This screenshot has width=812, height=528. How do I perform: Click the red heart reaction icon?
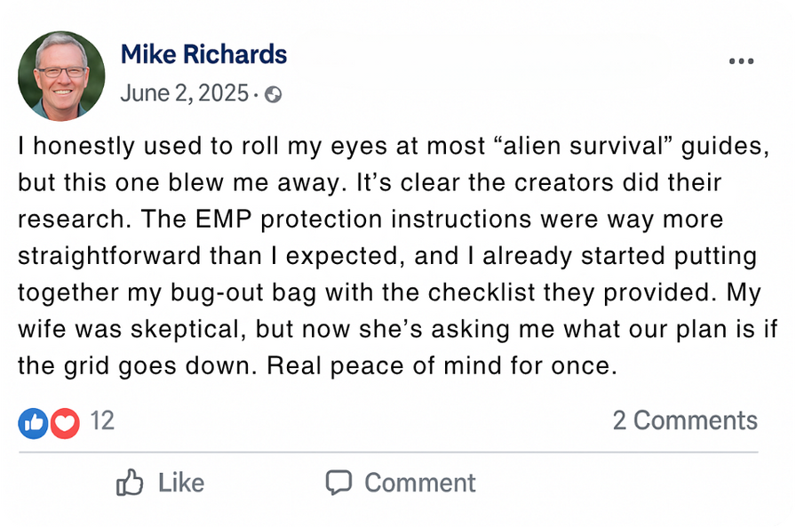click(65, 421)
